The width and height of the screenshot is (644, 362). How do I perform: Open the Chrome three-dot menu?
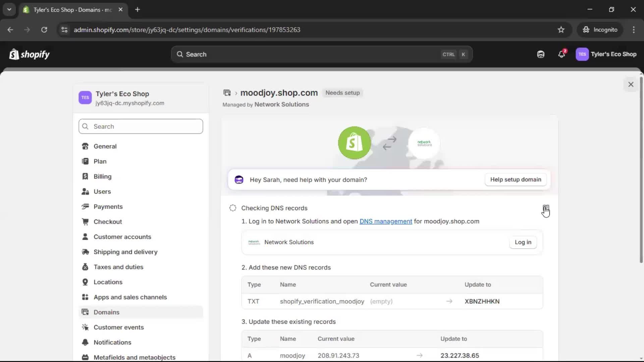(634, 29)
